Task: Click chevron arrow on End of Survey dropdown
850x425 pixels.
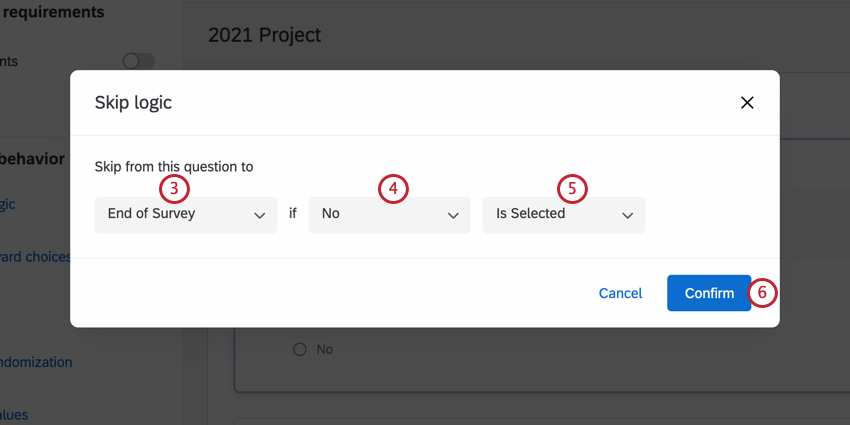Action: 260,215
